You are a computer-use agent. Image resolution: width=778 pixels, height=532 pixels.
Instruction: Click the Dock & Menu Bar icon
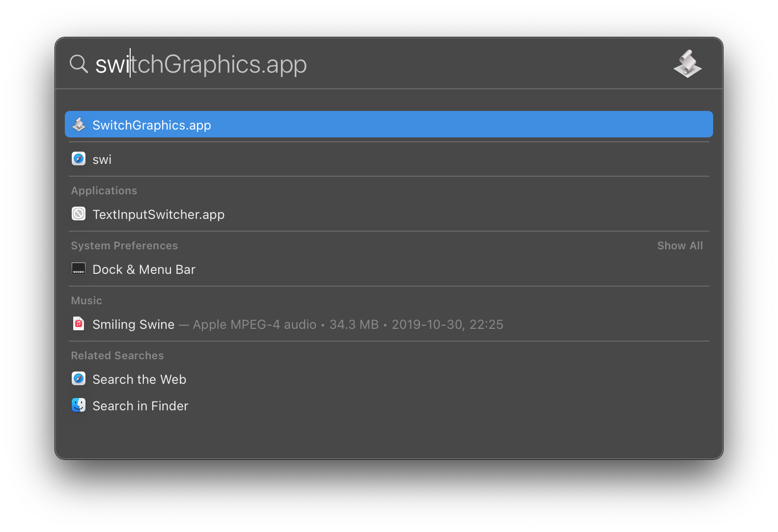[79, 269]
